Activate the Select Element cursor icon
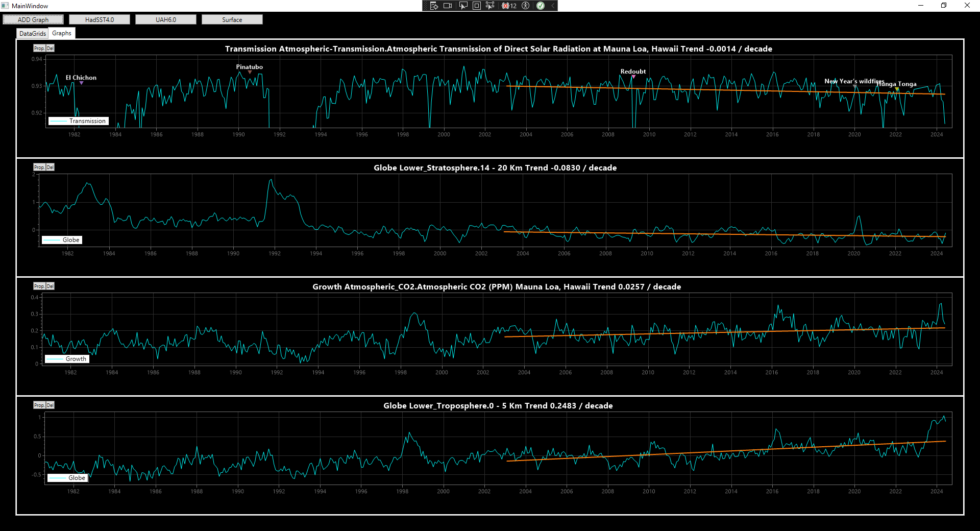Viewport: 980px width, 531px height. [463, 6]
